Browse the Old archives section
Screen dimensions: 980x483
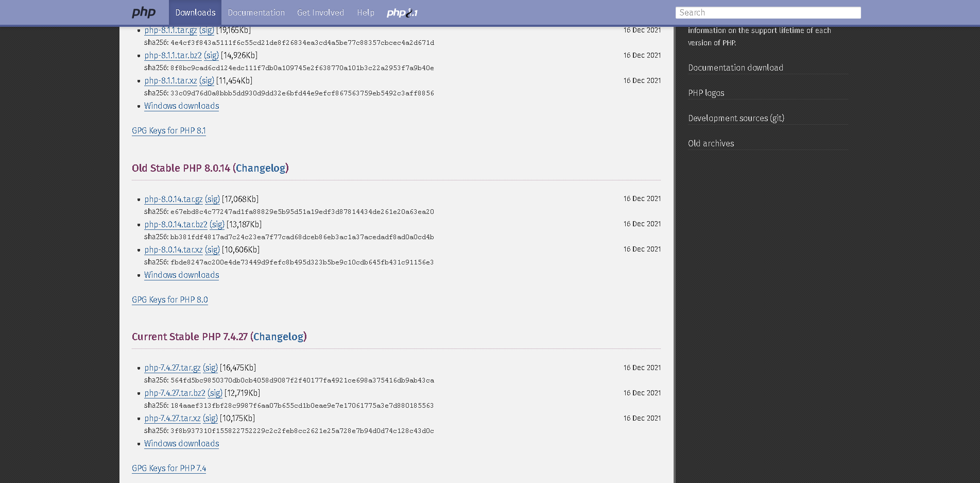[711, 143]
